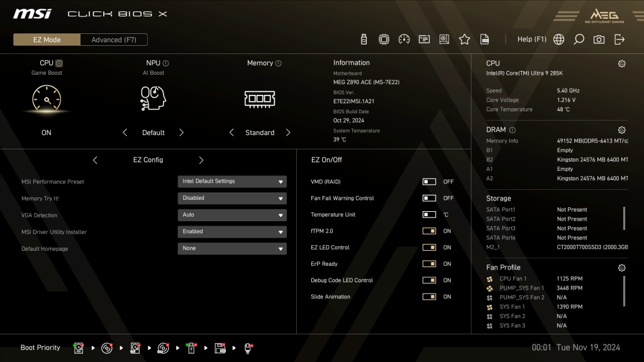Select the SYS Fan 1 row
The width and height of the screenshot is (644, 362).
pyautogui.click(x=535, y=307)
